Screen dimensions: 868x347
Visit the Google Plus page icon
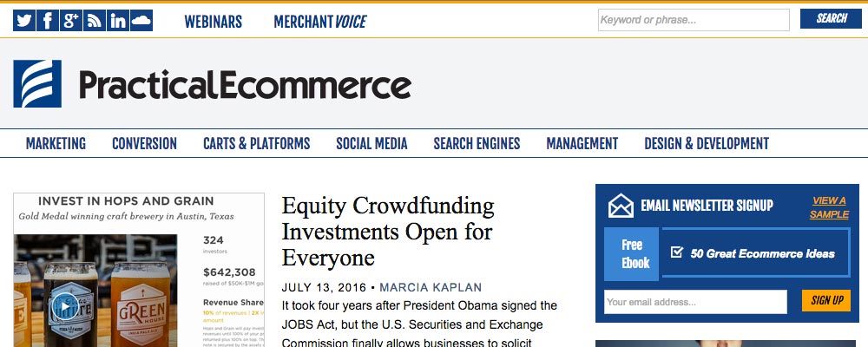[71, 21]
